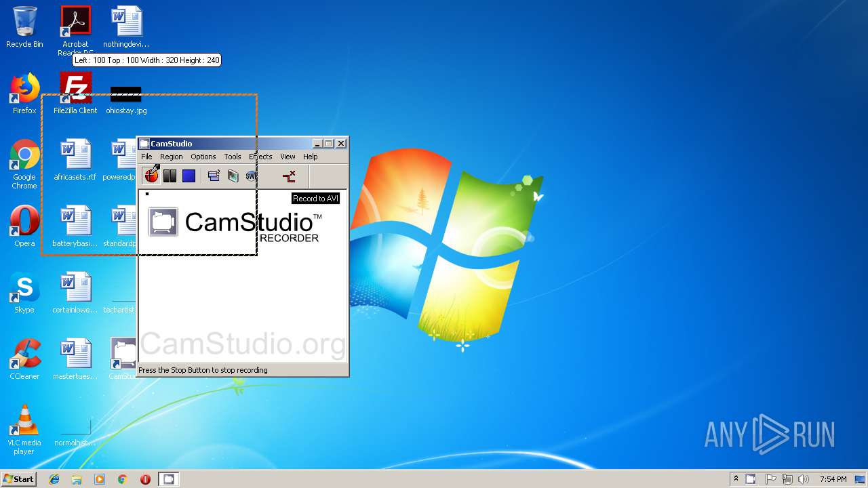Select the Acrobat Reader DC shortcut
The height and width of the screenshot is (488, 868).
coord(75,31)
